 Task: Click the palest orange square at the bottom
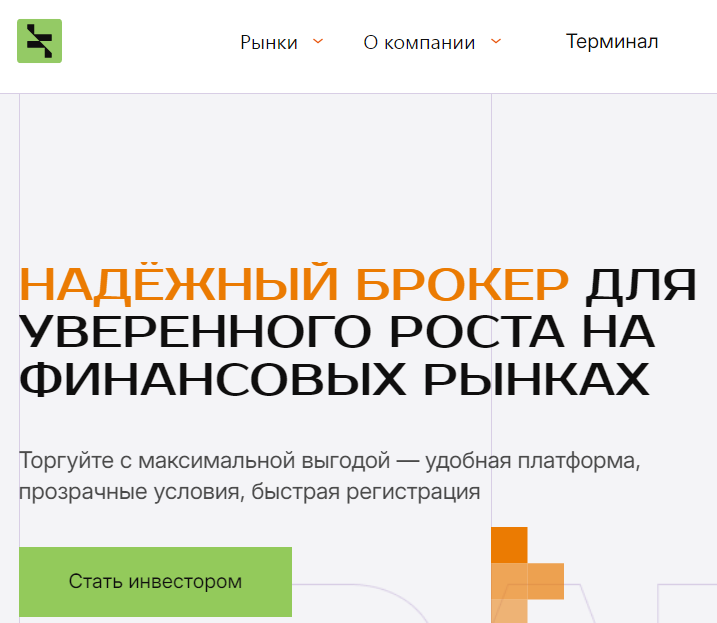click(x=509, y=611)
